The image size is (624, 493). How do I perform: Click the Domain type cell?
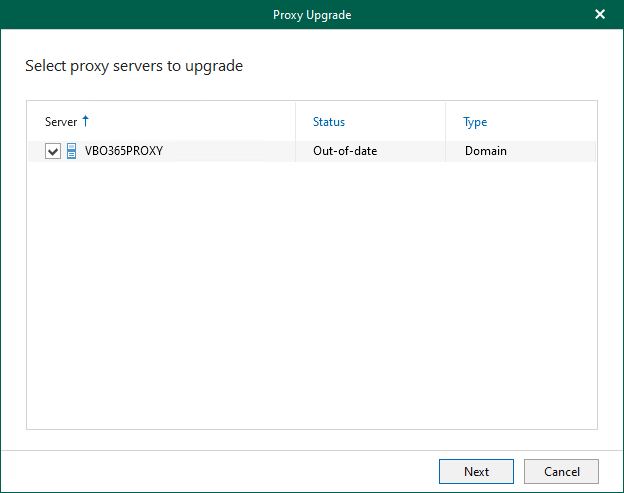pos(486,151)
